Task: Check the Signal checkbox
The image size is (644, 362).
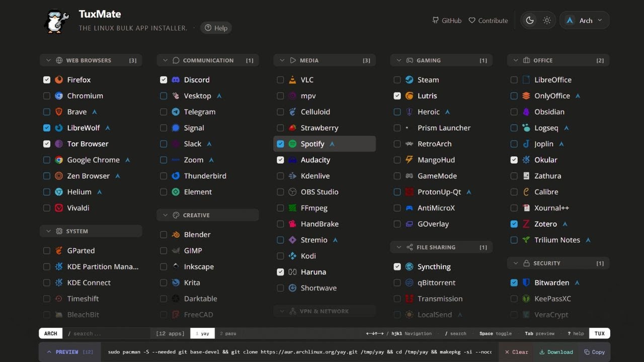Action: coord(164,128)
